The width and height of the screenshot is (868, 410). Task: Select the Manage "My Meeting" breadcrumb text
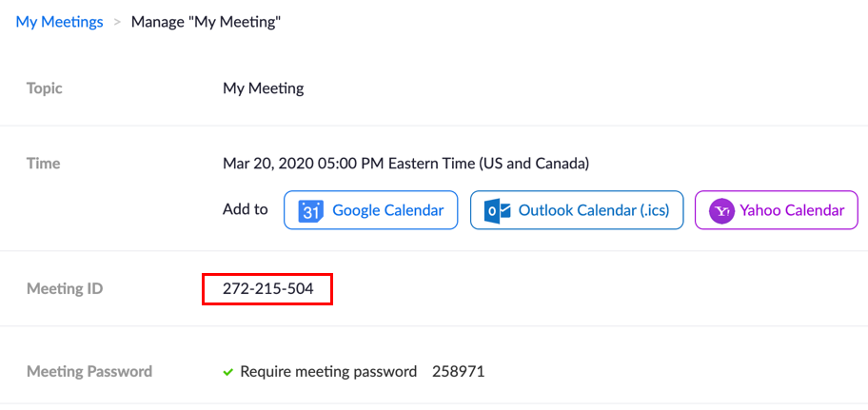pyautogui.click(x=206, y=22)
